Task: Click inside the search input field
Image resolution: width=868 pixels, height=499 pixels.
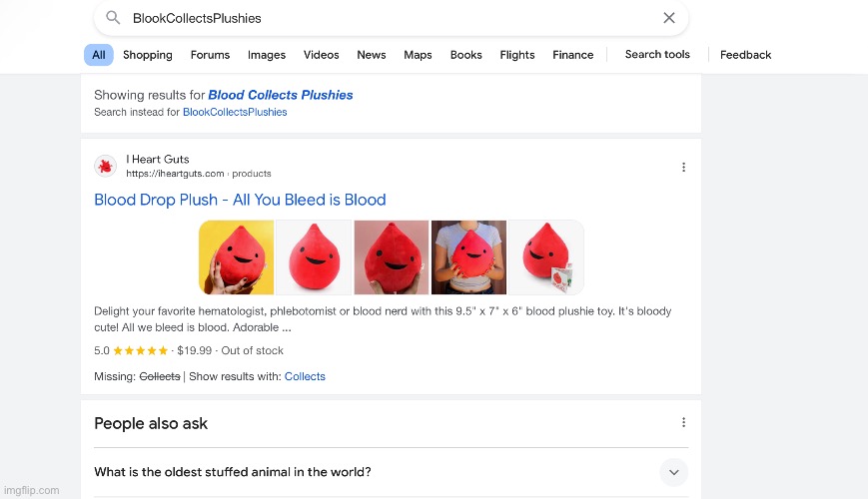Action: tap(390, 18)
